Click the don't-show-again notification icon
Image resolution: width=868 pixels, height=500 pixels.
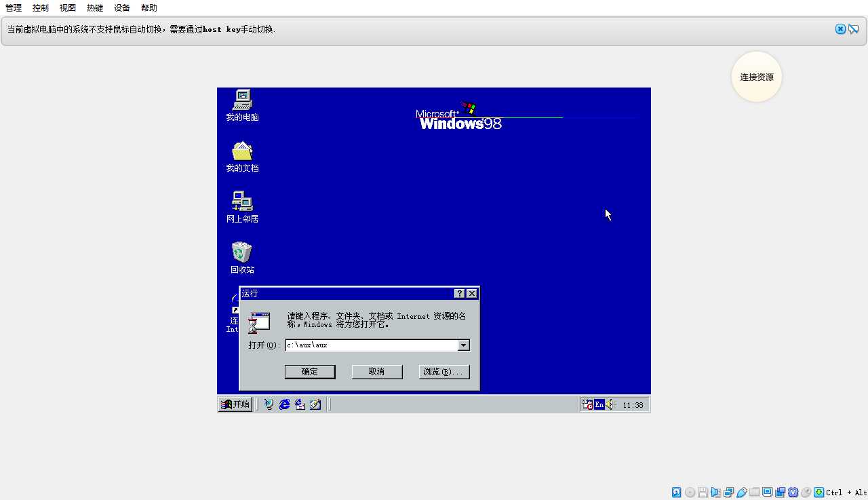coord(853,29)
